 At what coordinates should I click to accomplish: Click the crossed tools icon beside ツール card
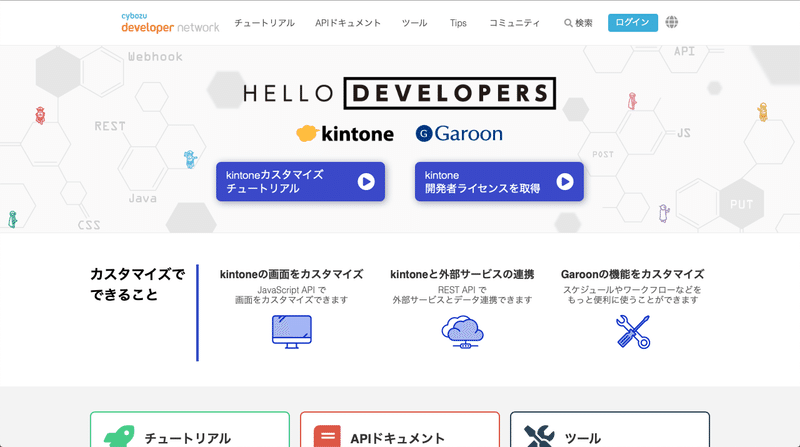539,436
